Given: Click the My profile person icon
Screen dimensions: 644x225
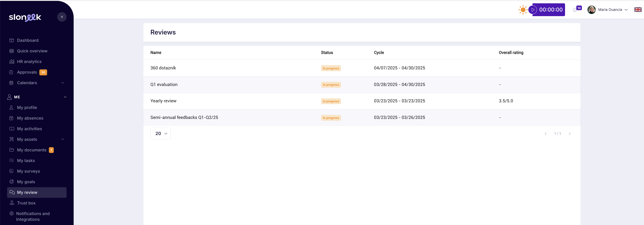Looking at the screenshot, I should coord(11,108).
